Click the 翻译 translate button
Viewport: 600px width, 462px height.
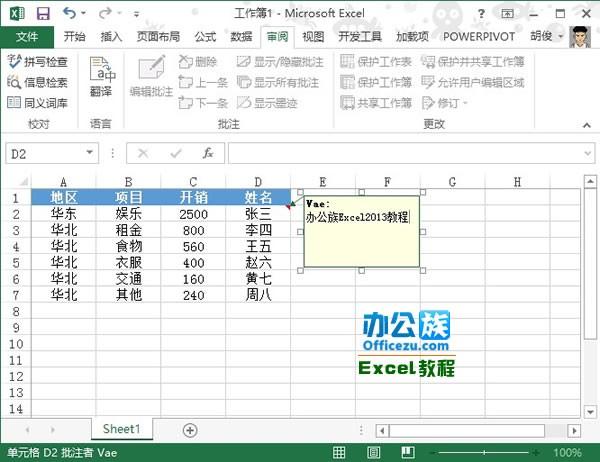click(x=101, y=77)
